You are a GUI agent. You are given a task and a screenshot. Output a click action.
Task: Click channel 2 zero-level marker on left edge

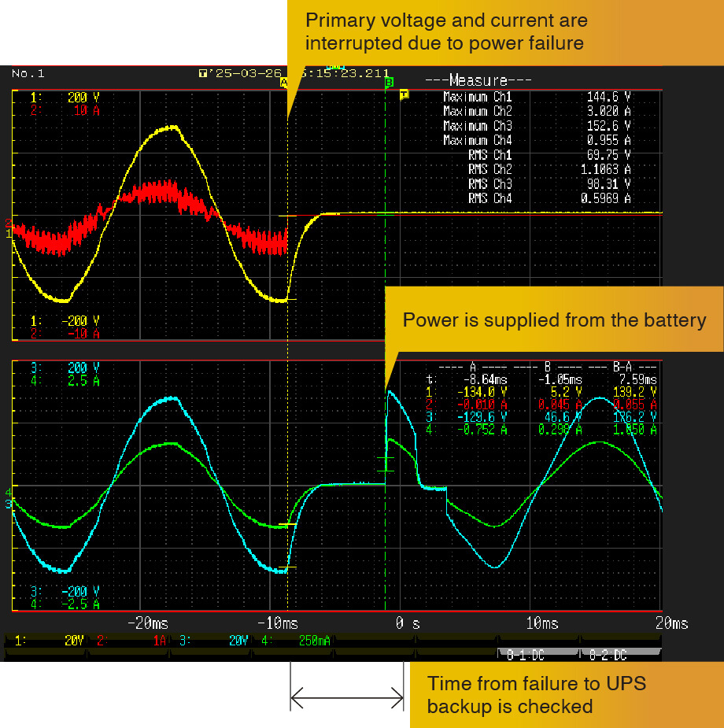pos(8,222)
